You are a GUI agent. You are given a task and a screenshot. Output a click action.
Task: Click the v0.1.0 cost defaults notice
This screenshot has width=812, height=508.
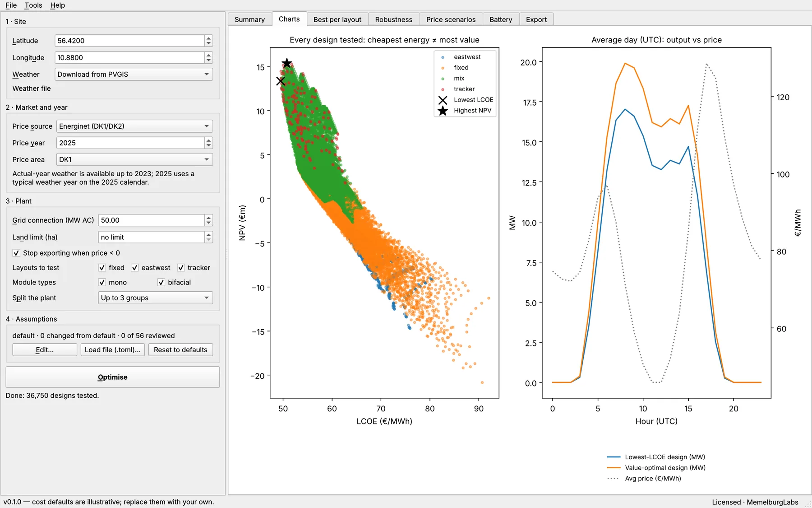point(109,502)
